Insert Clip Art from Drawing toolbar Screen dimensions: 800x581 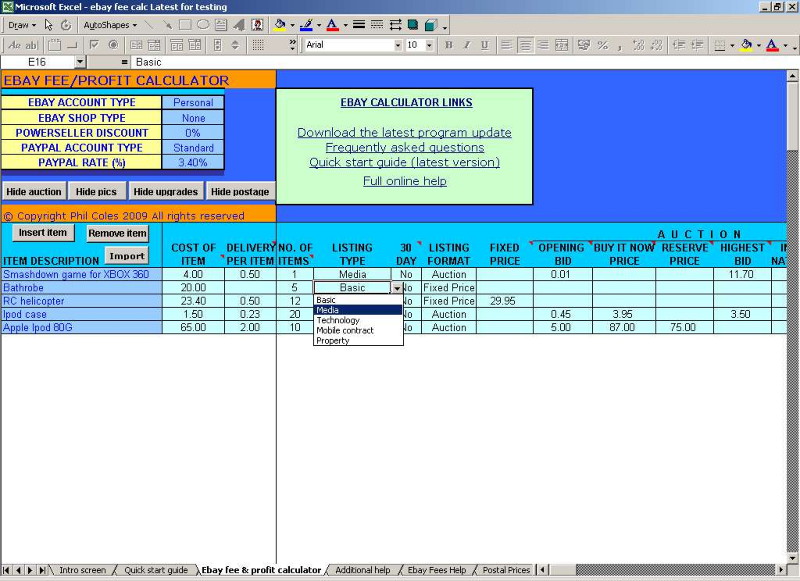click(x=257, y=24)
